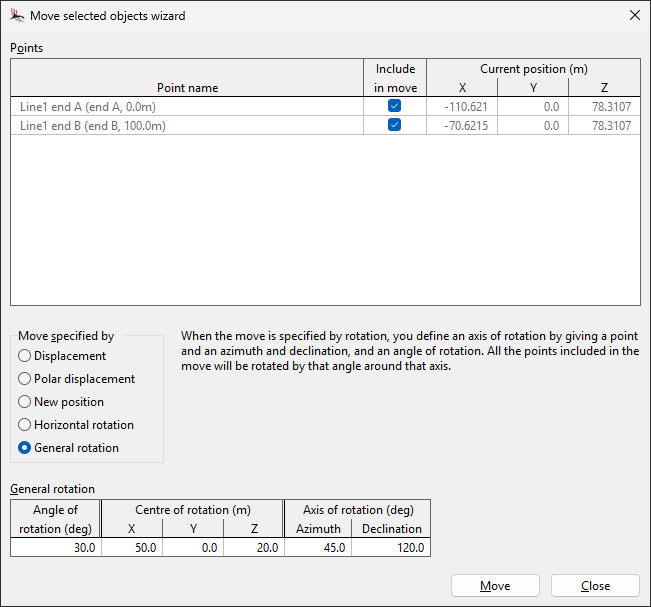This screenshot has height=607, width=651.
Task: Select the Polar displacement radio option
Action: click(76, 379)
